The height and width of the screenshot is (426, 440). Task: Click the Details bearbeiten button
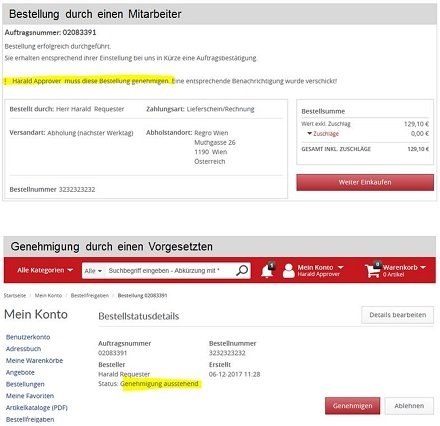coord(397,315)
